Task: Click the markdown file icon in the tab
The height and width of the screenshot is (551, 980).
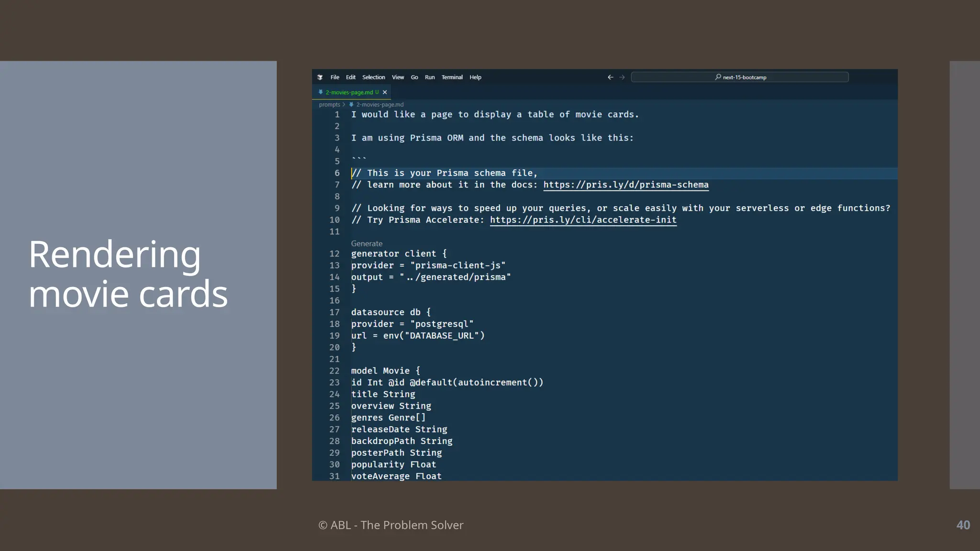Action: point(321,92)
